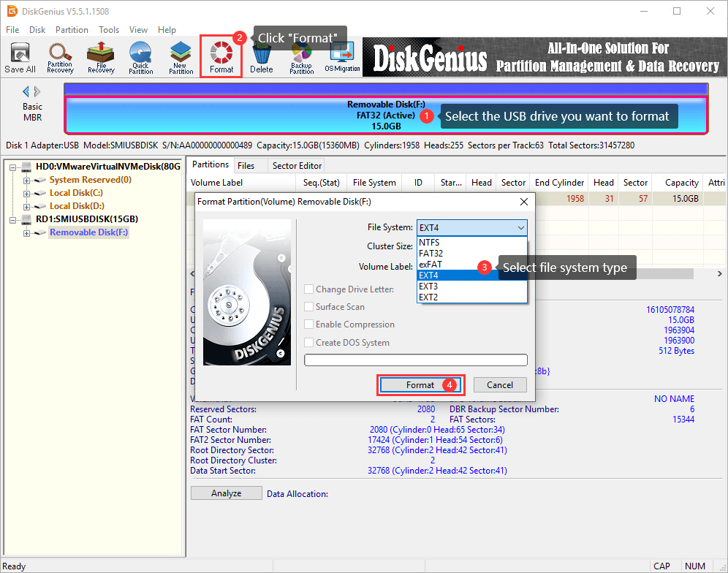Image resolution: width=728 pixels, height=573 pixels.
Task: Tick the Change Drive Letter checkbox
Action: [308, 289]
